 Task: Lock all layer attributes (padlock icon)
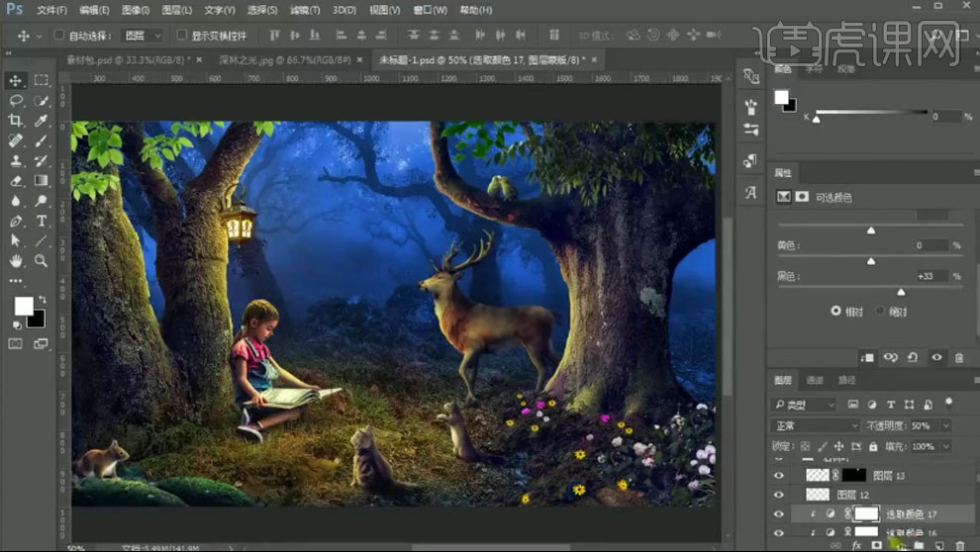click(x=873, y=446)
